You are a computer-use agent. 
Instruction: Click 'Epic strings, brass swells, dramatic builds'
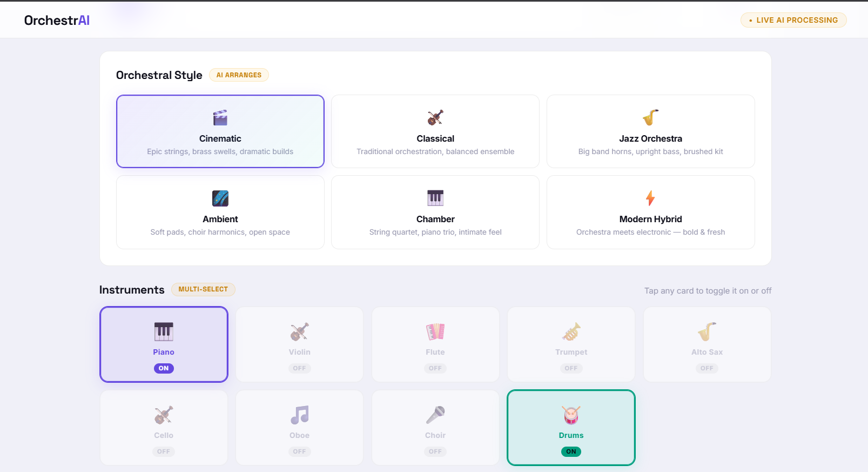tap(220, 151)
